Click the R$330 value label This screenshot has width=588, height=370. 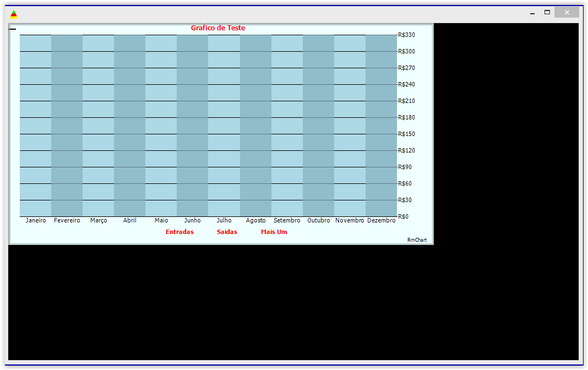406,35
